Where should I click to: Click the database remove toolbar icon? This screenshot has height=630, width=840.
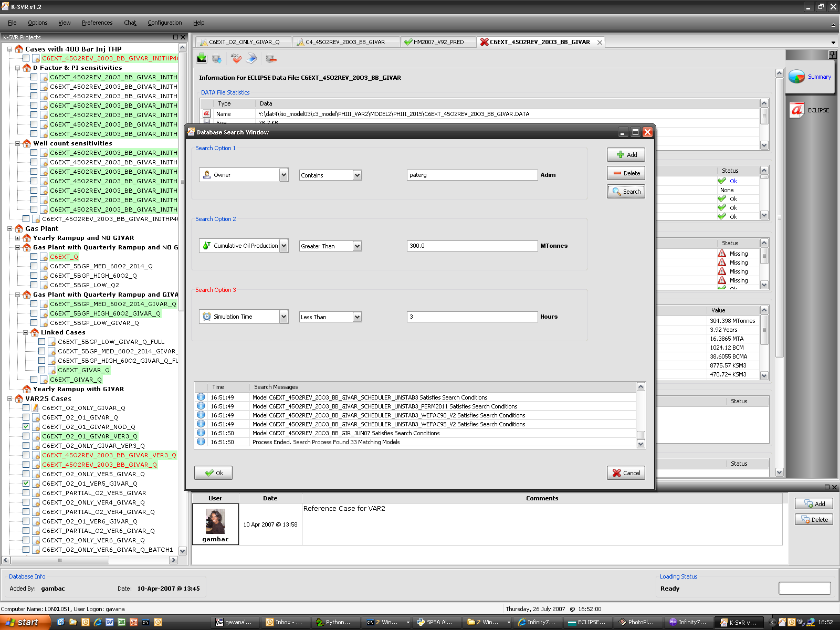pos(271,59)
